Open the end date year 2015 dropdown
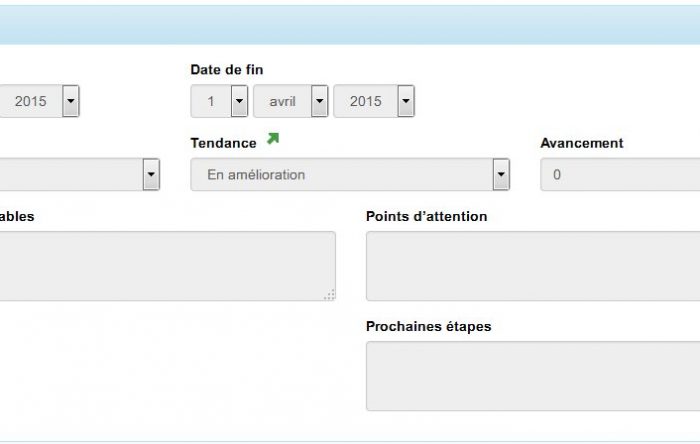The height and width of the screenshot is (444, 700). pyautogui.click(x=374, y=101)
